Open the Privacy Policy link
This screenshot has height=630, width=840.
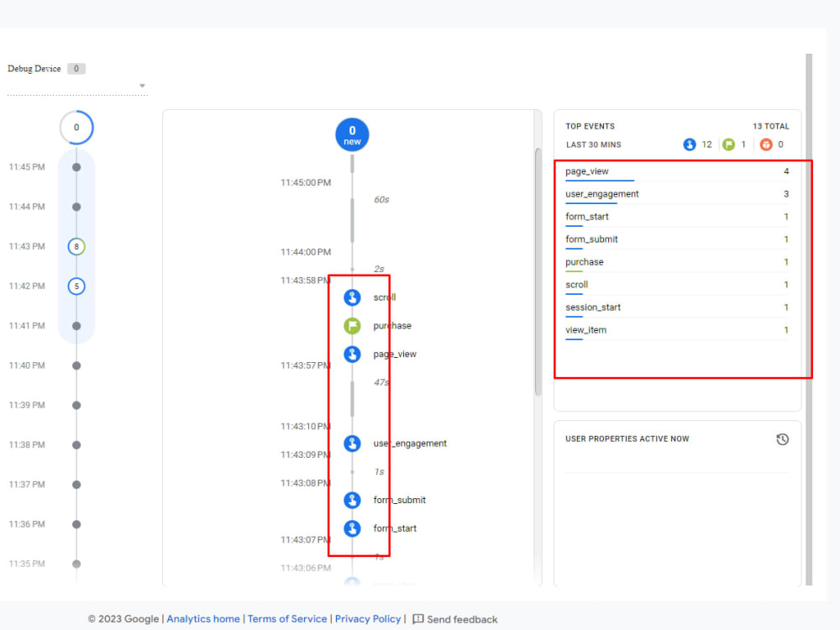tap(368, 618)
